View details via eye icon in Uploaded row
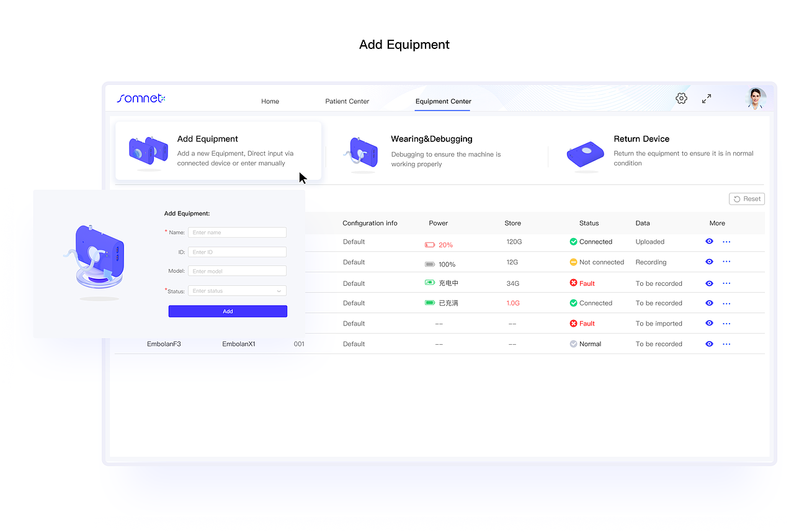Screen dimensions: 794x532 point(710,242)
